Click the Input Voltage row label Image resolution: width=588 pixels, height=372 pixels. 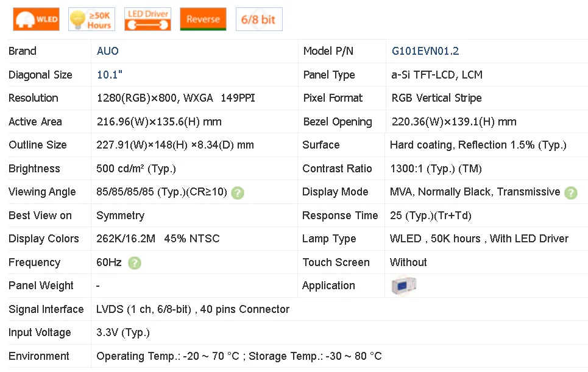[40, 332]
